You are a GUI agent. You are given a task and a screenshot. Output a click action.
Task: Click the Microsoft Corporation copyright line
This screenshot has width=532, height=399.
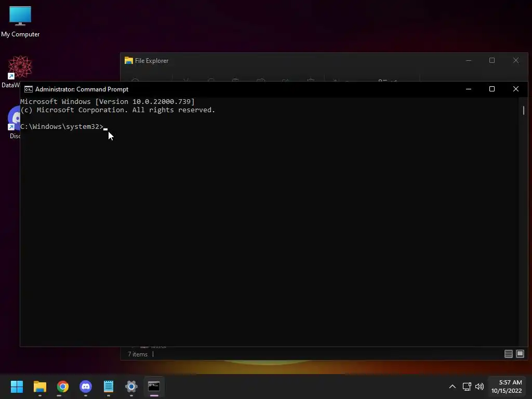(118, 110)
